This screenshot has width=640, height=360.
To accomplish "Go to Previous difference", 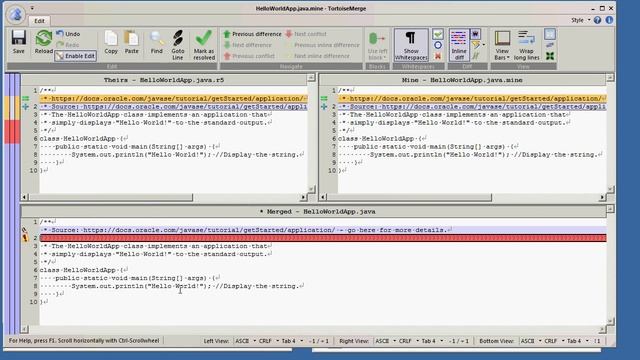I will click(x=253, y=34).
